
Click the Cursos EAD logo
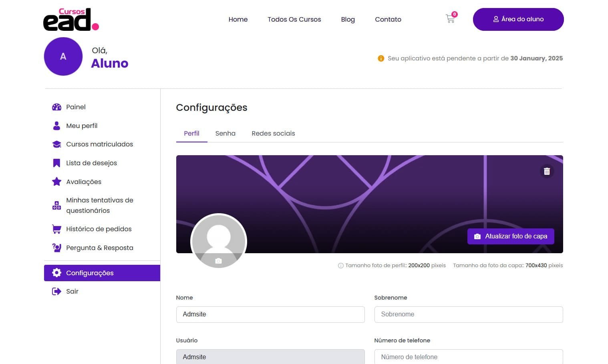[x=71, y=20]
